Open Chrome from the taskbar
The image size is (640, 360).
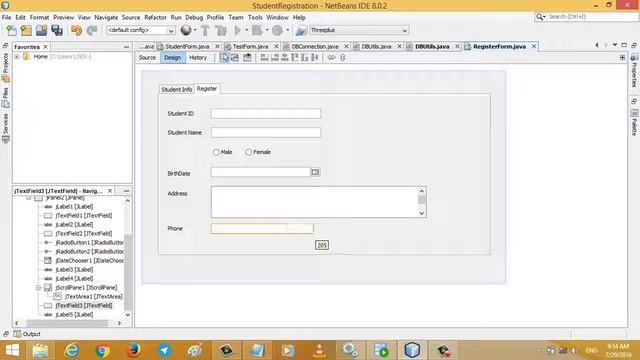pos(103,350)
